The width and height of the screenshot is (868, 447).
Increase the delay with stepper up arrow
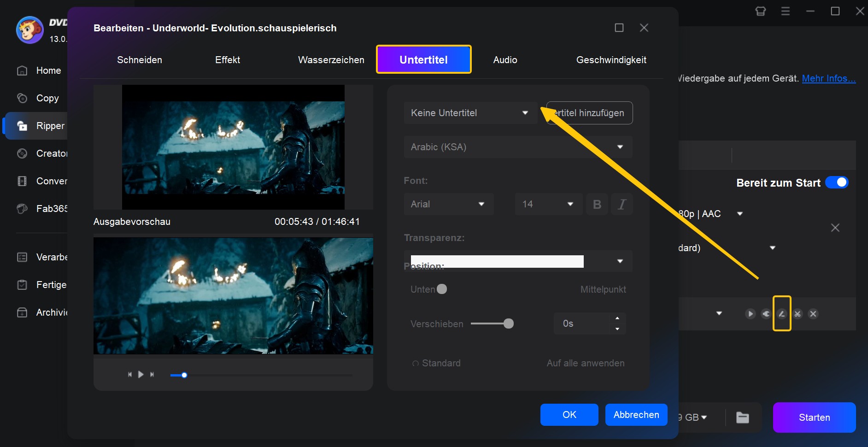617,318
